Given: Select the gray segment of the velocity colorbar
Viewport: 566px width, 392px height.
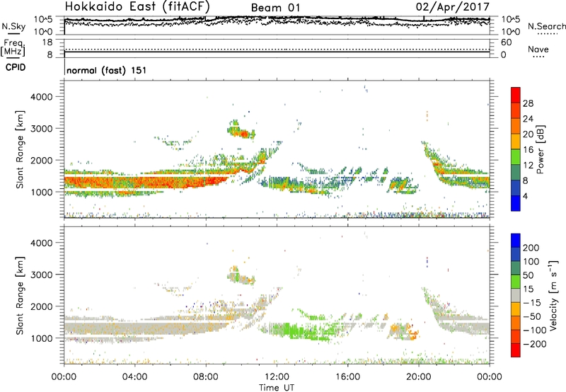Looking at the screenshot, I should pos(516,295).
